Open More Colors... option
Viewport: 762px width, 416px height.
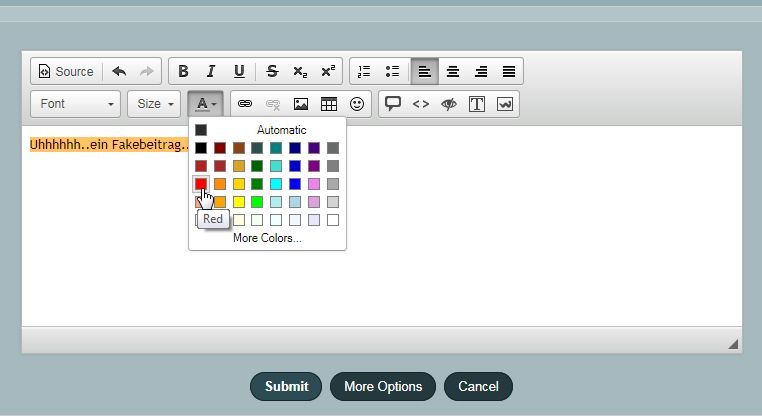(x=267, y=238)
